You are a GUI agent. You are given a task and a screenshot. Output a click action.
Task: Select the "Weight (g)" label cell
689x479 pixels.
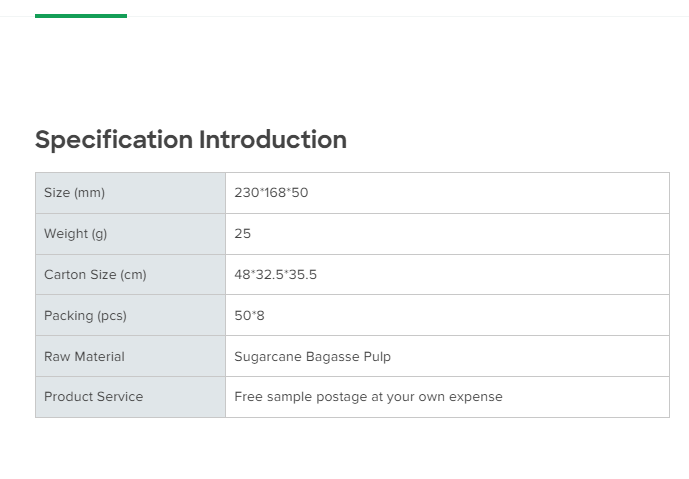(x=130, y=234)
